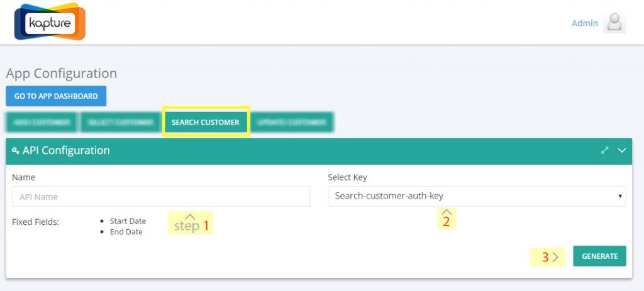Click the yellow 3 annotation arrow
Viewport: 644px width, 291px height.
point(548,257)
